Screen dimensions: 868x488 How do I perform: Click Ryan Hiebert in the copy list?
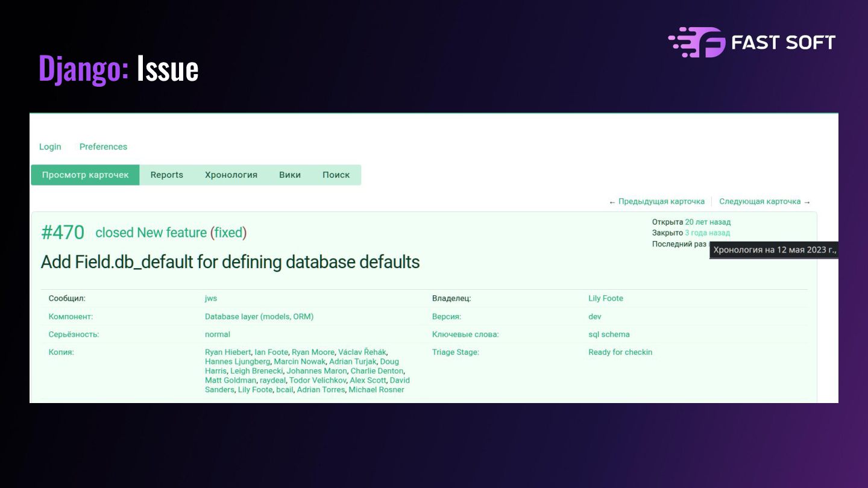[x=228, y=352]
